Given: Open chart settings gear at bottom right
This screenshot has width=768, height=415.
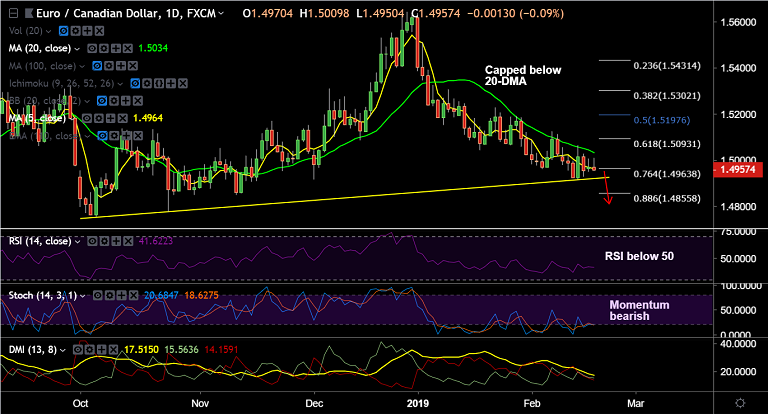Looking at the screenshot, I should pos(740,403).
